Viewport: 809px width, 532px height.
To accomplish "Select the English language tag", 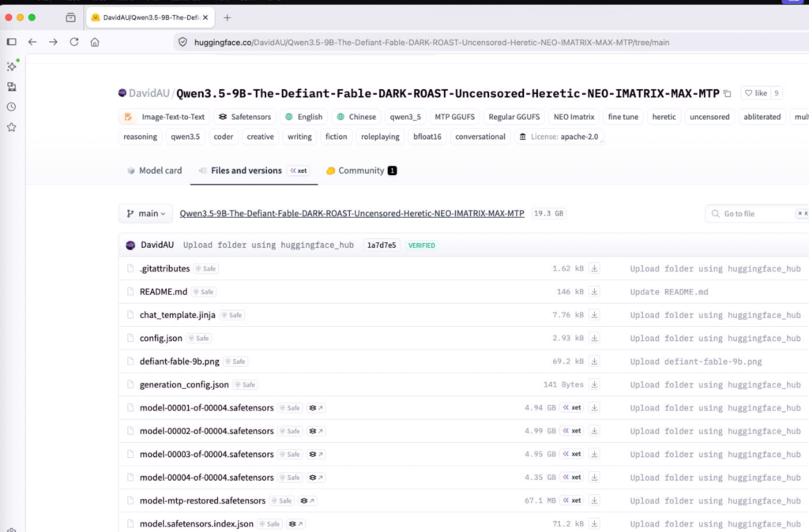I will [304, 117].
